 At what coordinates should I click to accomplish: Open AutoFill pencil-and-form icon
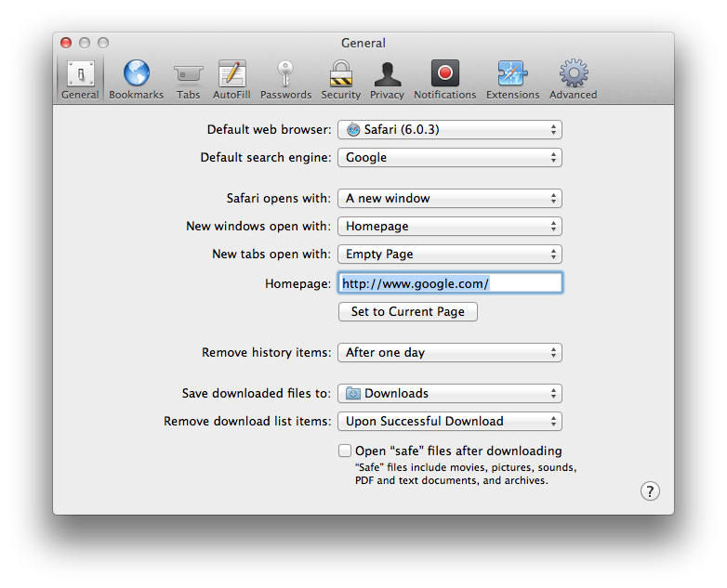(x=231, y=79)
